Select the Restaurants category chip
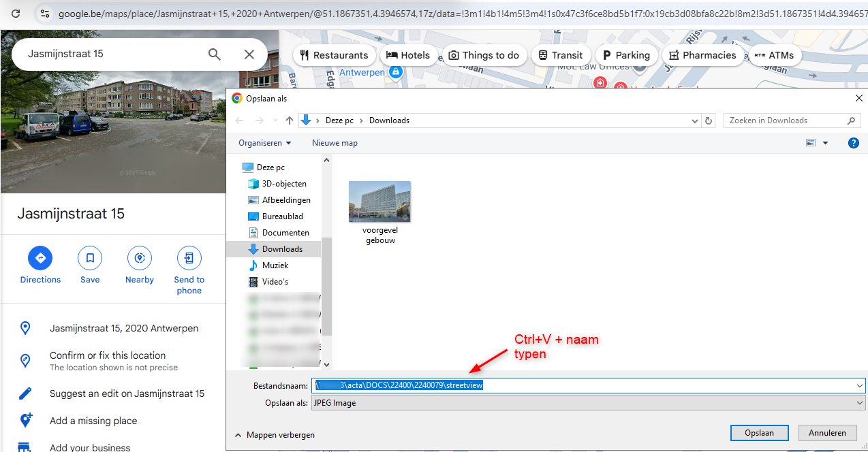The width and height of the screenshot is (868, 452). [334, 55]
